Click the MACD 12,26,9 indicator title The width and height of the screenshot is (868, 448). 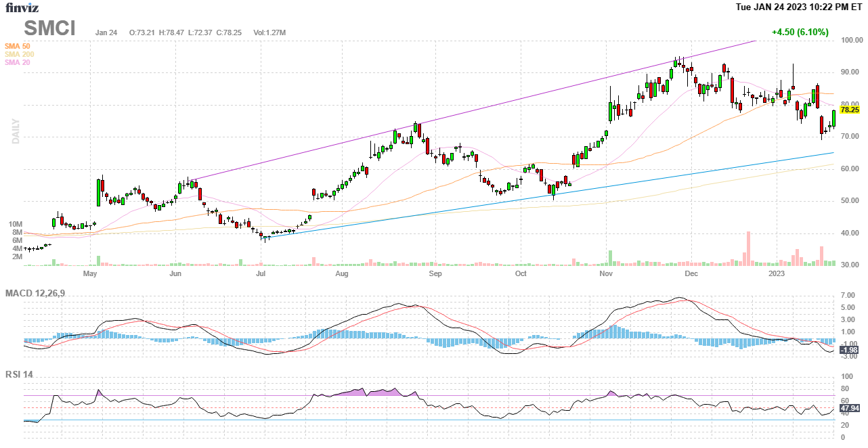tap(40, 293)
